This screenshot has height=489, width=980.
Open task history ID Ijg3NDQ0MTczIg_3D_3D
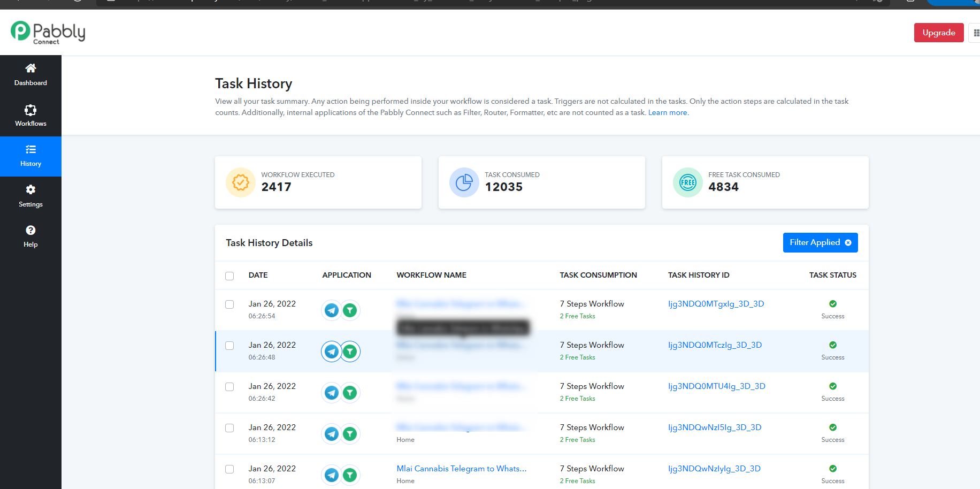[715, 345]
